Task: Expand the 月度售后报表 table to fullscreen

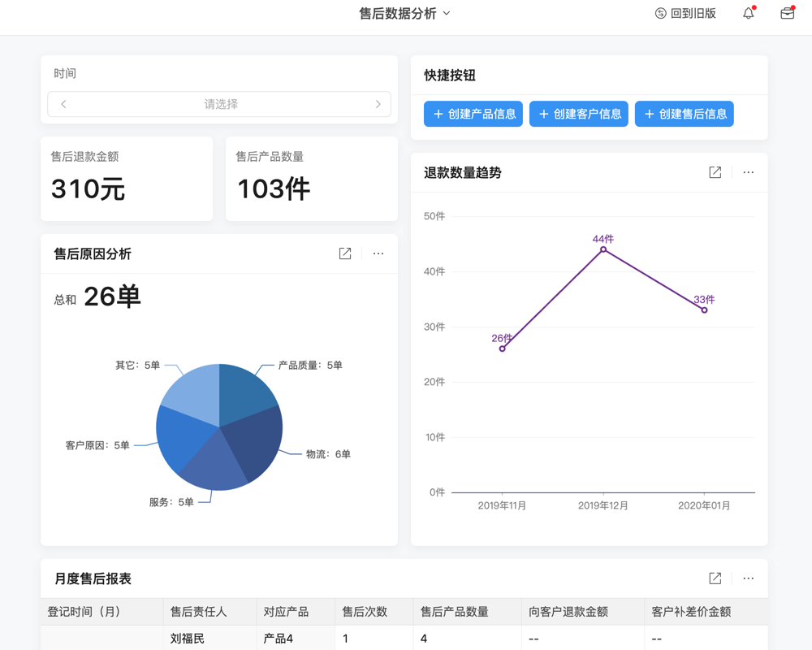Action: (715, 578)
